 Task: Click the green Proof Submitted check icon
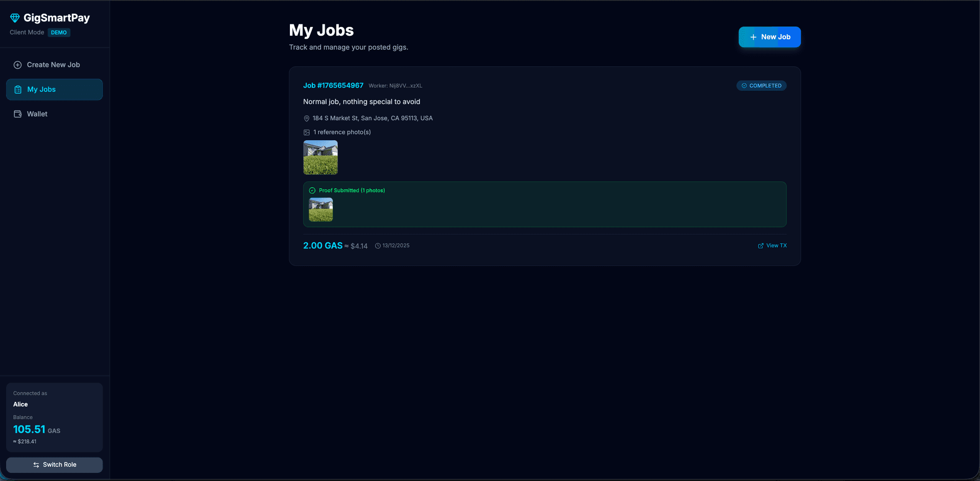[311, 190]
